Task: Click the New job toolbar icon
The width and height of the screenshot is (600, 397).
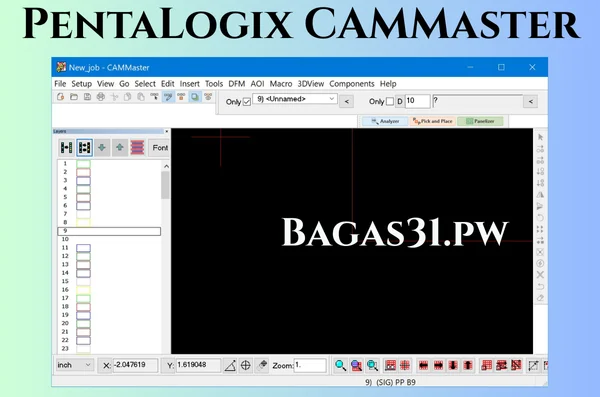Action: tap(60, 97)
